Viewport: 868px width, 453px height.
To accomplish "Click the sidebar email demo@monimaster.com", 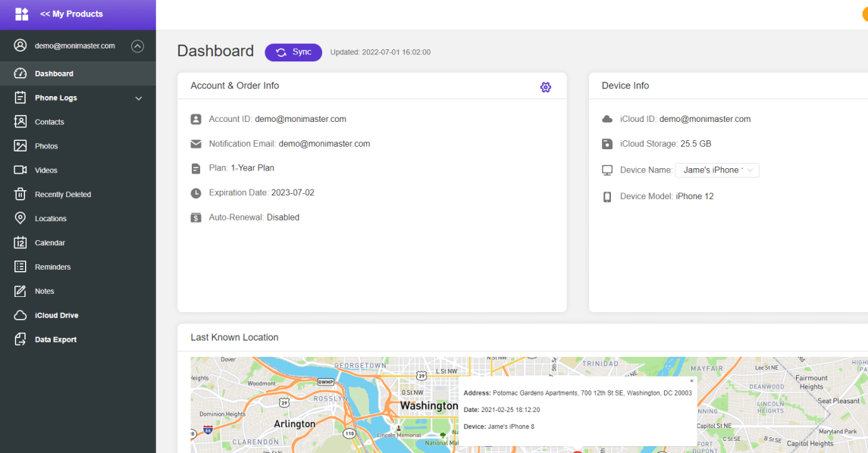I will [x=75, y=46].
